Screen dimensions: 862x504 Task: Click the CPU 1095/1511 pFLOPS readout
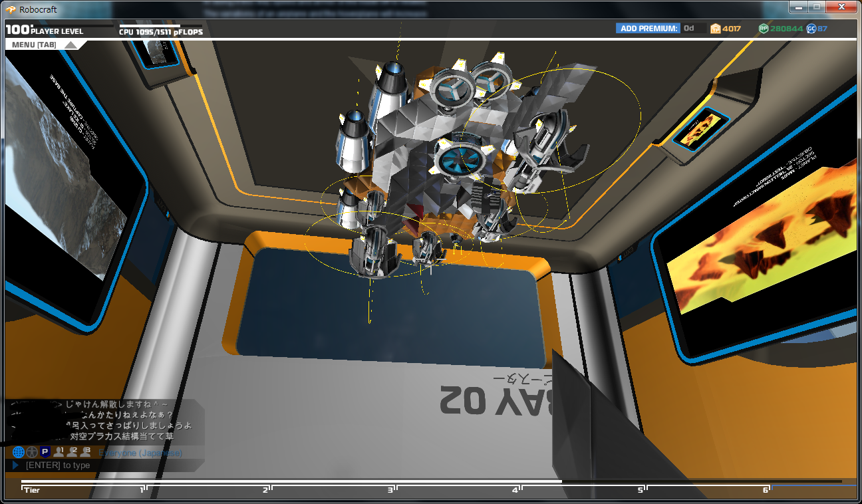[x=161, y=32]
